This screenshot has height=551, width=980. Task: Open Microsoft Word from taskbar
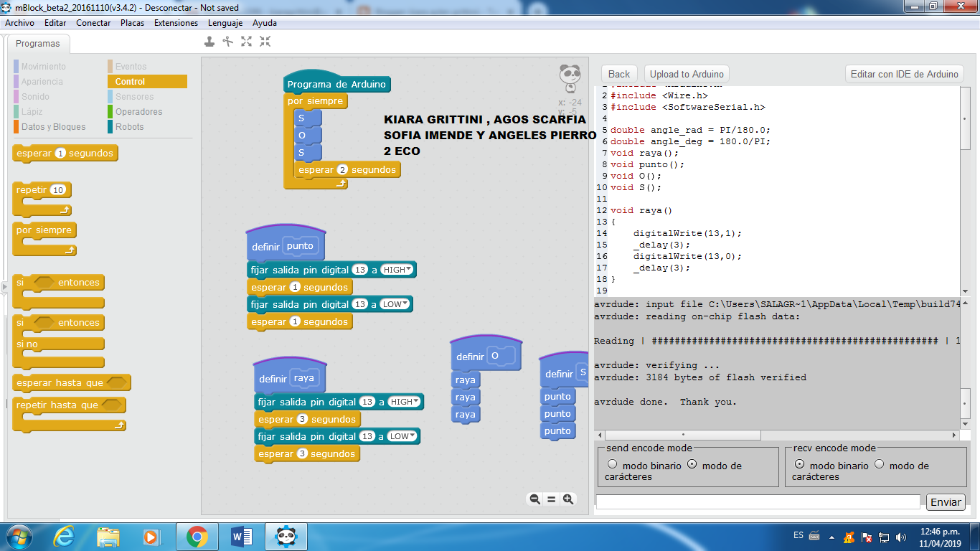(x=242, y=537)
